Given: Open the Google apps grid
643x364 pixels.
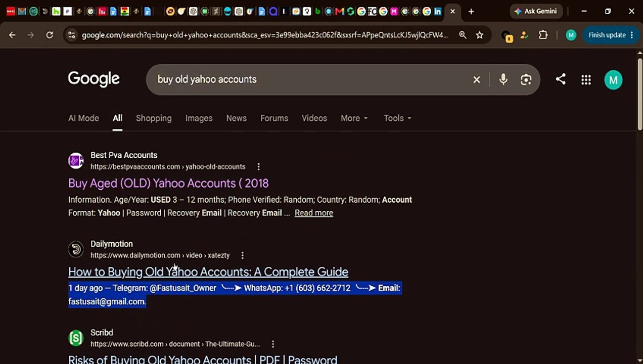Looking at the screenshot, I should 586,79.
